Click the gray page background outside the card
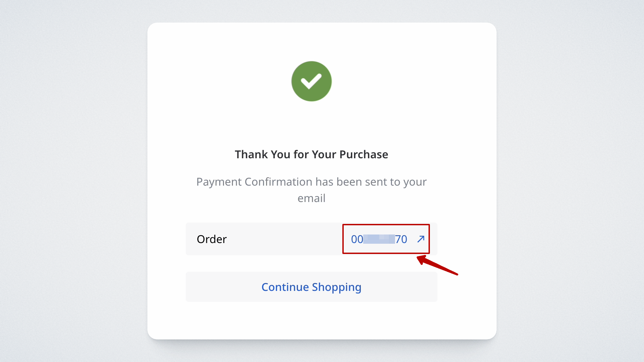Viewport: 644px width, 362px height. pos(68,171)
